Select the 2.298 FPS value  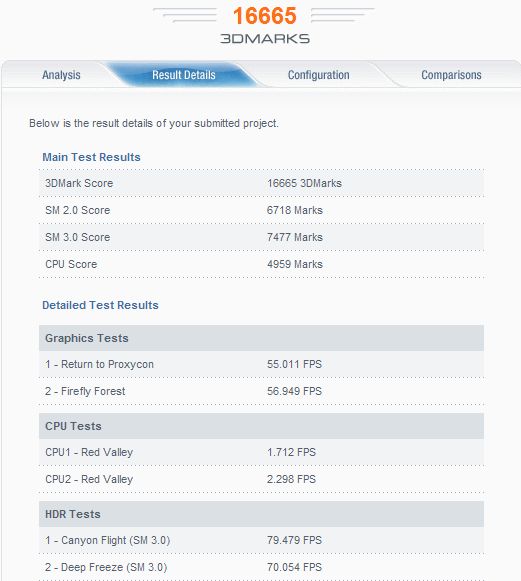pos(291,479)
